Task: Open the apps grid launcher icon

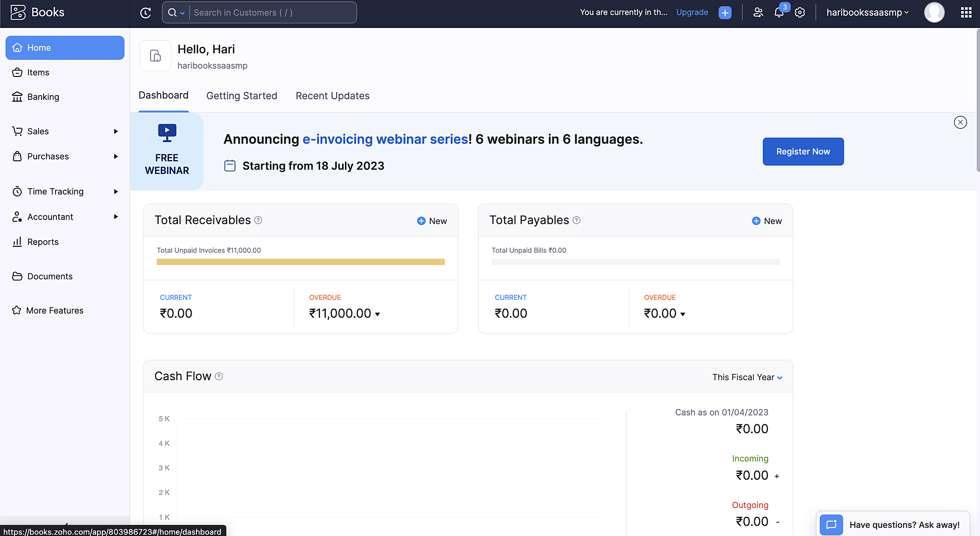Action: click(x=966, y=13)
